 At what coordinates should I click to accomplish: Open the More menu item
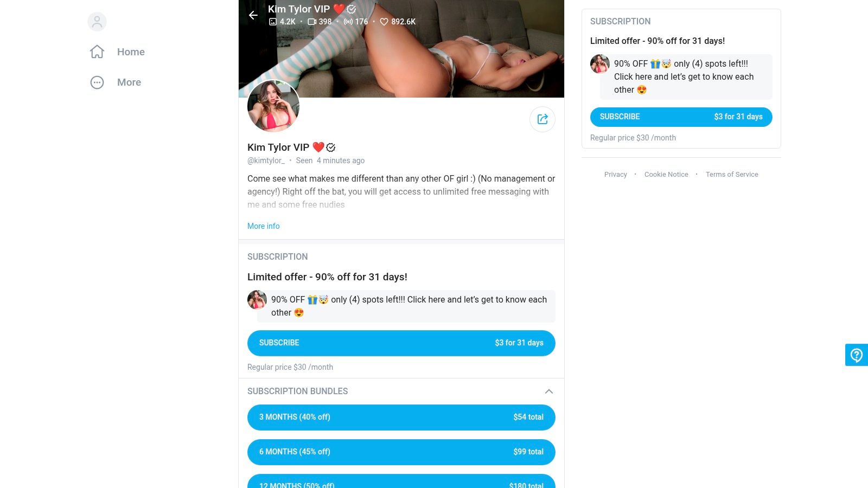[129, 82]
